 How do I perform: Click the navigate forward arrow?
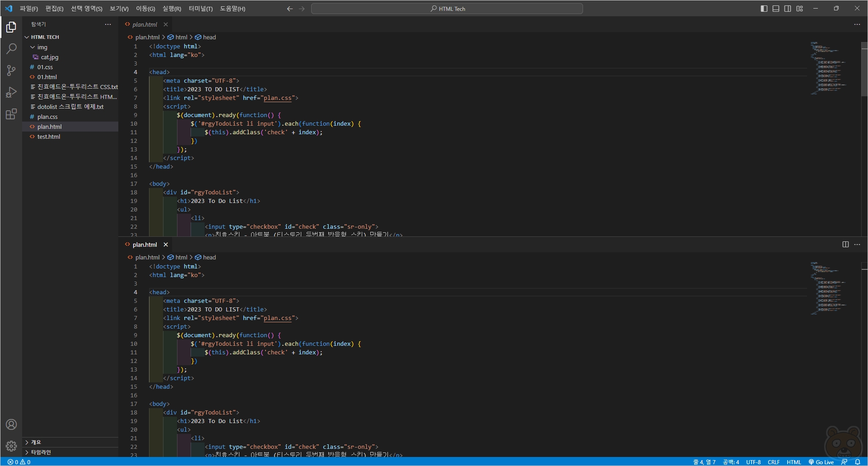point(302,9)
